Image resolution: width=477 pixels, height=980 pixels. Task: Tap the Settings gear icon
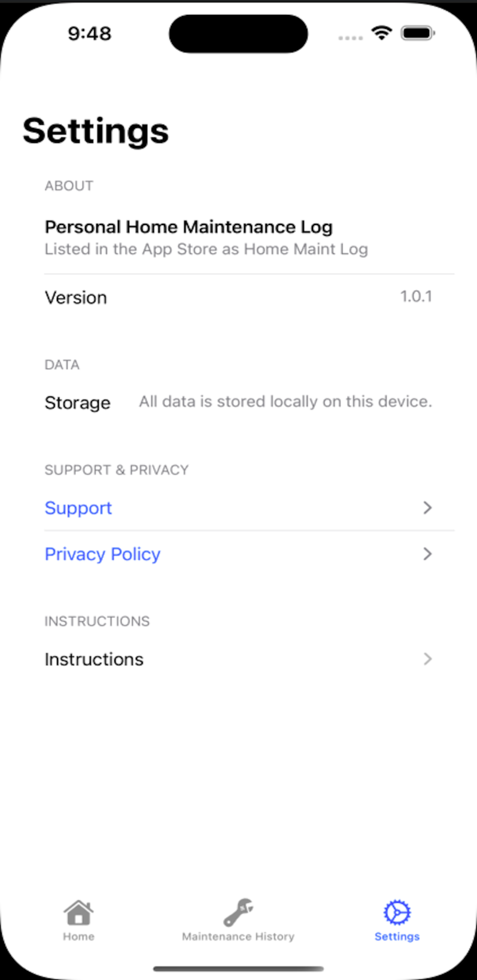397,912
